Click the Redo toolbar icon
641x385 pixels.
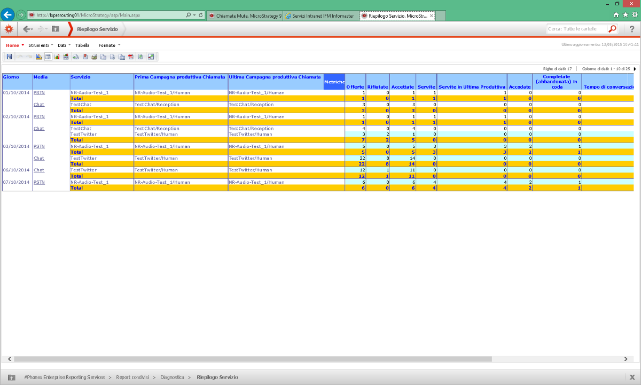[29, 56]
